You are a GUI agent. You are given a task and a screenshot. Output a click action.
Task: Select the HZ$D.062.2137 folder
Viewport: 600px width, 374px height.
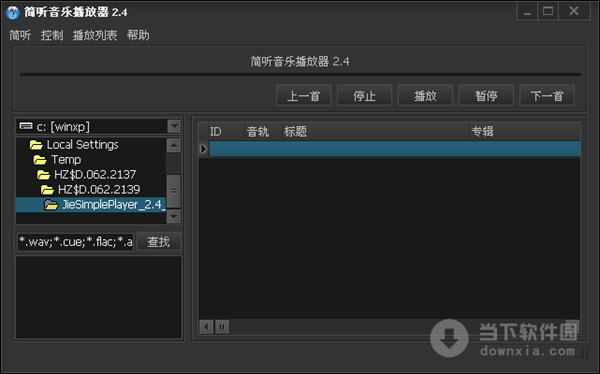tap(95, 175)
